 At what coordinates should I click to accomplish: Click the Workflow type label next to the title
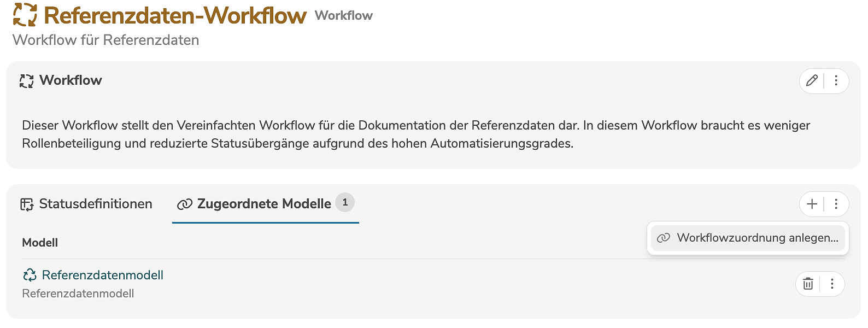click(343, 15)
